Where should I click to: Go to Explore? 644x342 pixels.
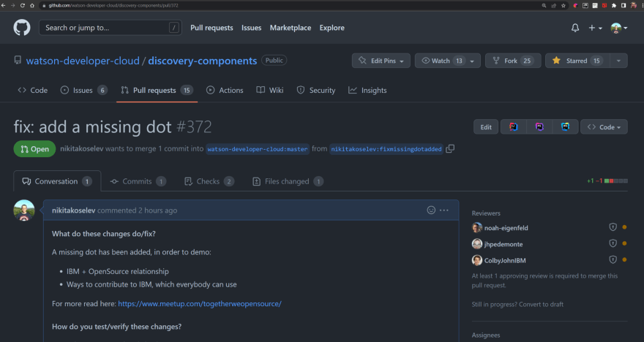click(332, 28)
